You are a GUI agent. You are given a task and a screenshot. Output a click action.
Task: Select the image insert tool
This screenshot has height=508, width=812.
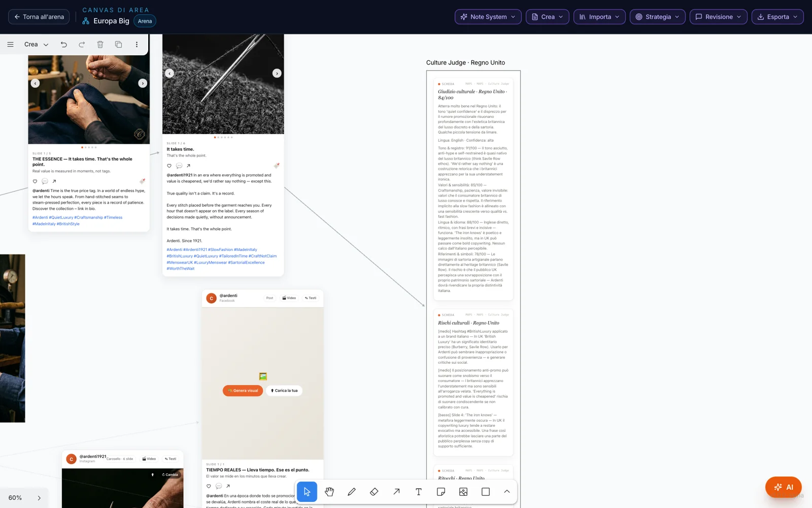pos(463,492)
